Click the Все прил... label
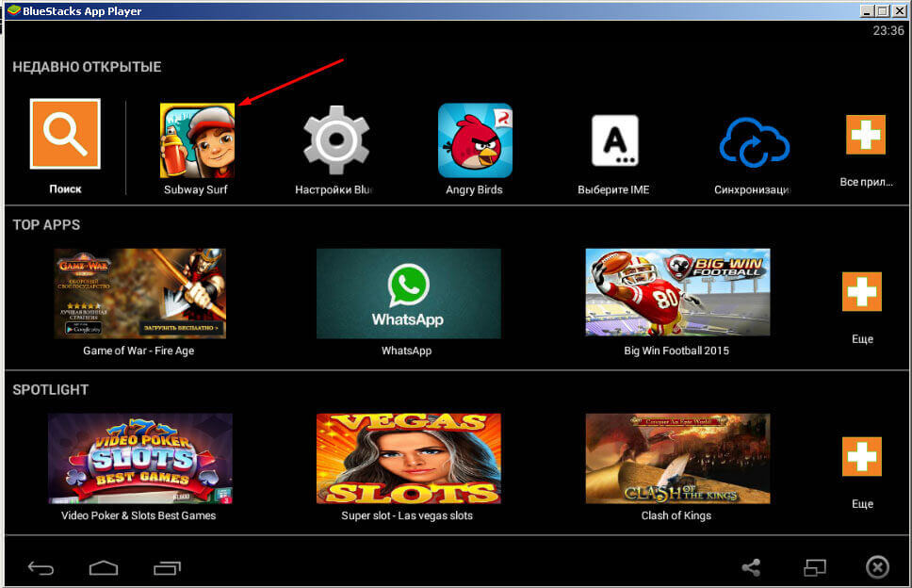Screen dimensions: 912x588 click(866, 182)
